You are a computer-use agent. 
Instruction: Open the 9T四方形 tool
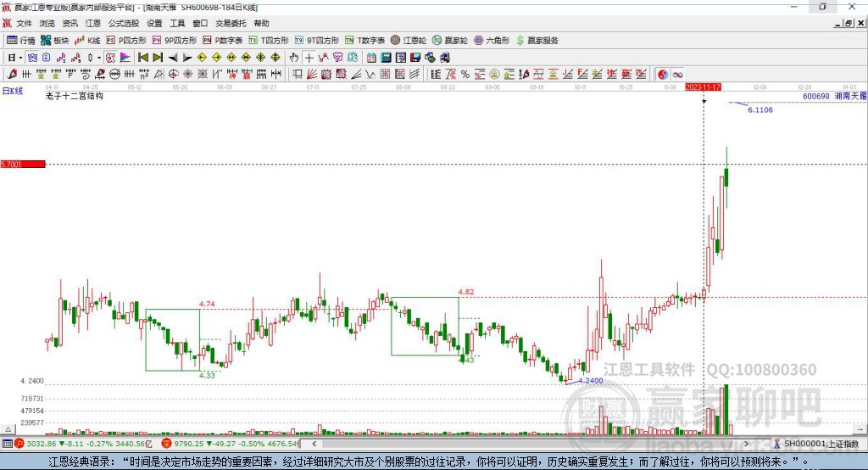pyautogui.click(x=317, y=41)
